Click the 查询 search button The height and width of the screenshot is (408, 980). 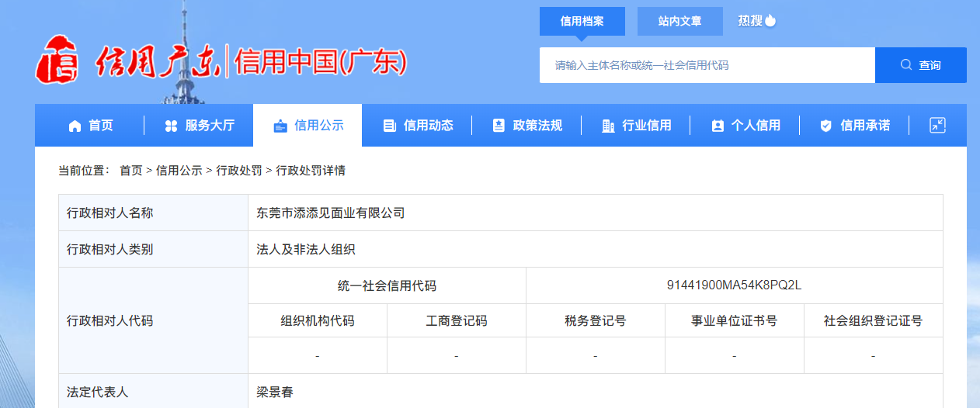[x=921, y=65]
